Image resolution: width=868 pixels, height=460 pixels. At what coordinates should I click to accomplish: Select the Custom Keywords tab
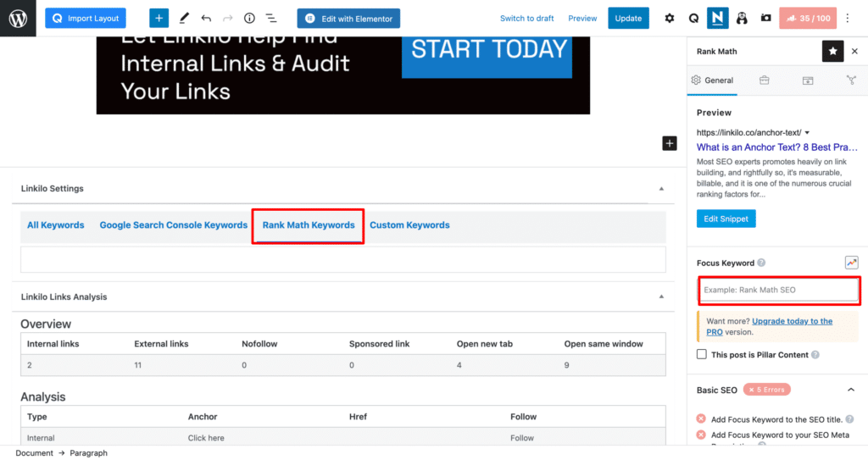pos(409,224)
